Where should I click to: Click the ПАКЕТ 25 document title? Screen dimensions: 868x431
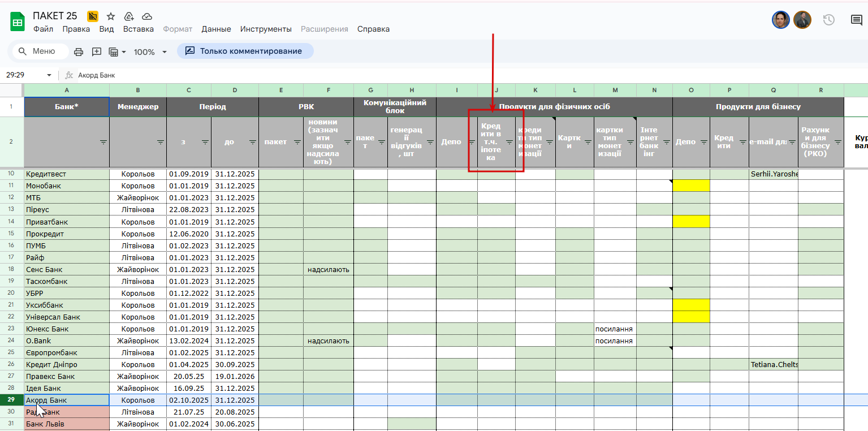click(55, 16)
